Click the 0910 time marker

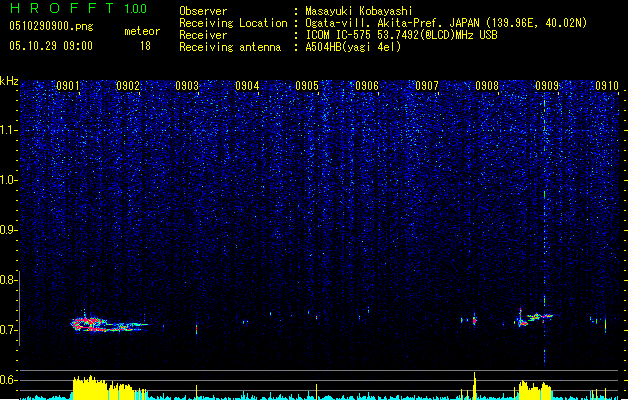pyautogui.click(x=607, y=86)
